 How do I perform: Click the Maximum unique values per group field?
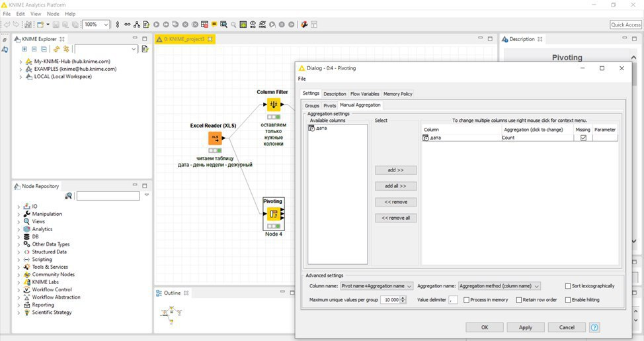point(390,300)
